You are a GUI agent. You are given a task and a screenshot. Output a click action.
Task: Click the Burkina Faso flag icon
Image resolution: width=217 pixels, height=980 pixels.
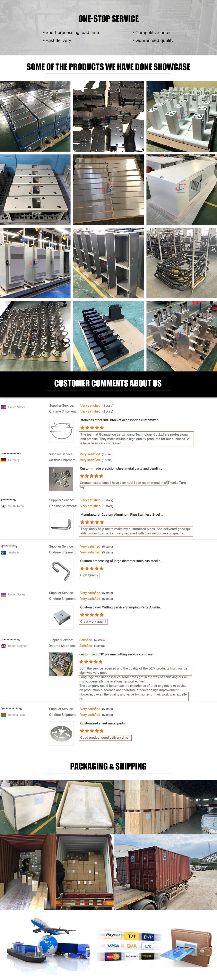[3, 715]
